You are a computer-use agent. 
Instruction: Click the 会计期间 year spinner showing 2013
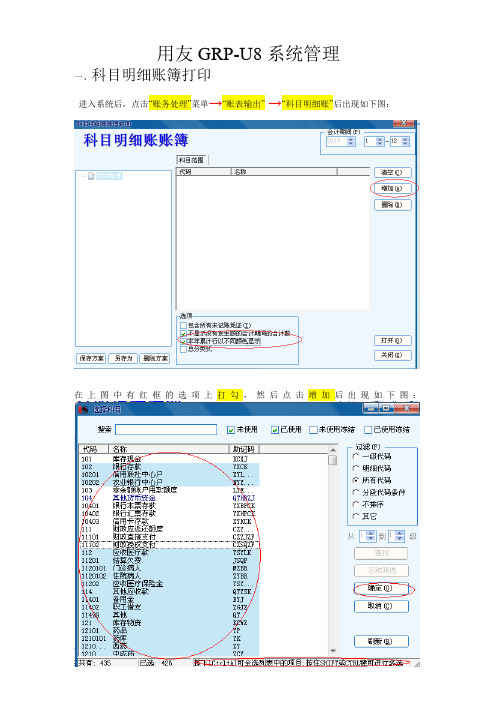(x=341, y=141)
